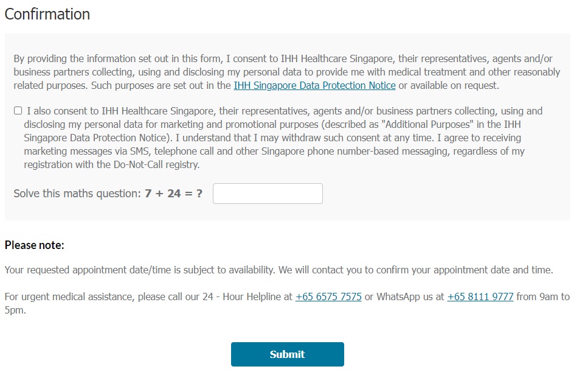The width and height of the screenshot is (588, 372).
Task: Tick the marketing consent checkbox
Action: pyautogui.click(x=18, y=111)
